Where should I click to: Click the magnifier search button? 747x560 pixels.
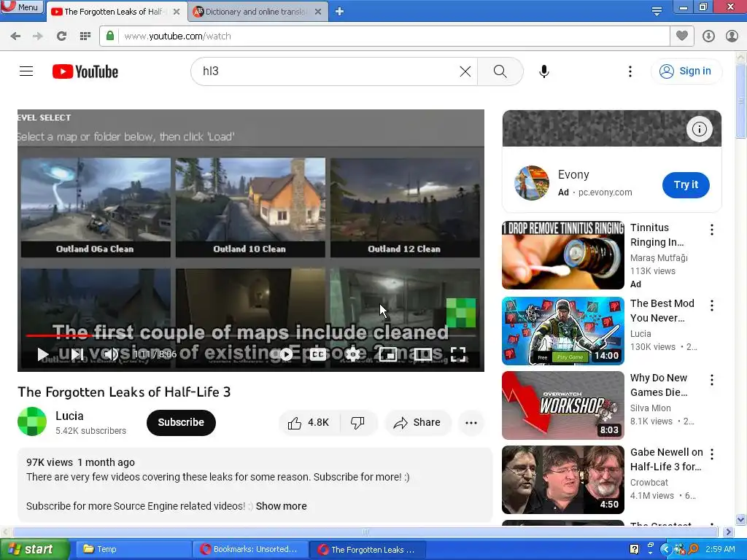tap(500, 71)
